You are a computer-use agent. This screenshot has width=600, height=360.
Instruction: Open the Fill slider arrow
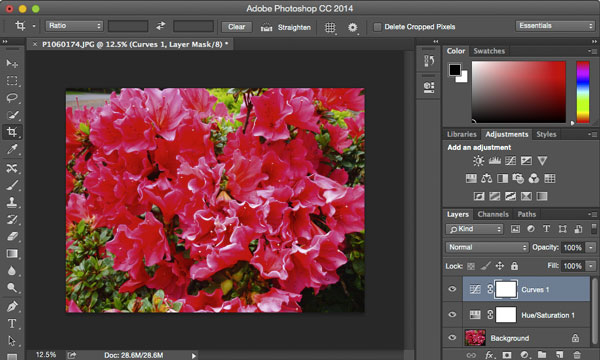[591, 266]
